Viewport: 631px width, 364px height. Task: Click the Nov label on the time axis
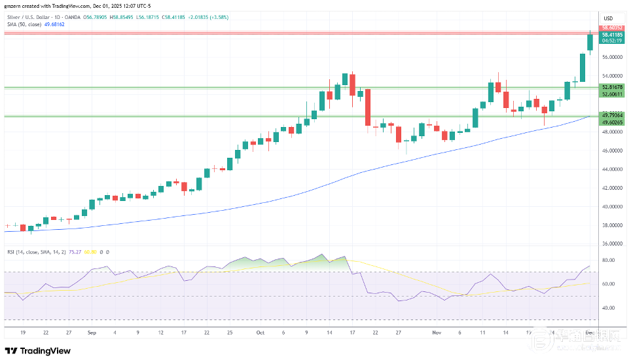pyautogui.click(x=437, y=333)
